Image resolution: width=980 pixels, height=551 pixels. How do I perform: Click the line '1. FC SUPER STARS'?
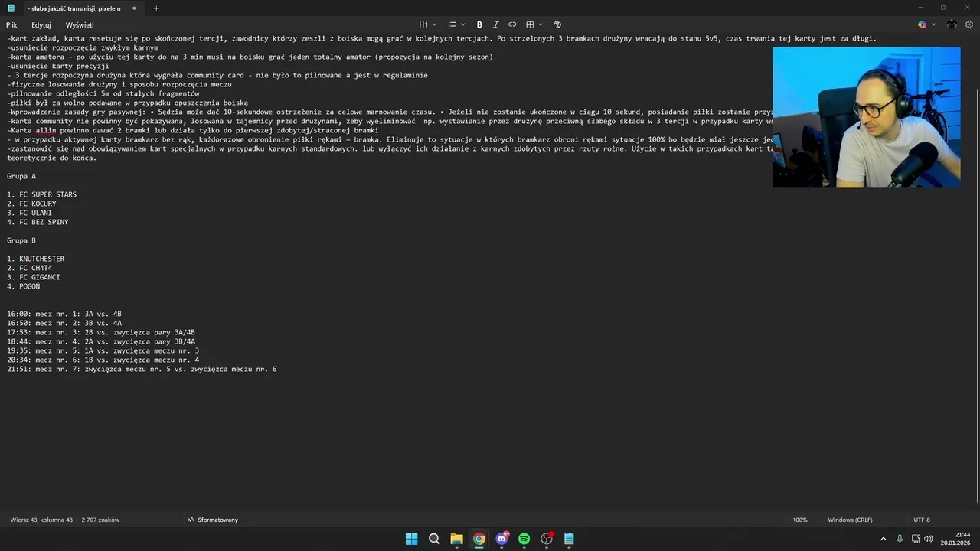pos(42,194)
